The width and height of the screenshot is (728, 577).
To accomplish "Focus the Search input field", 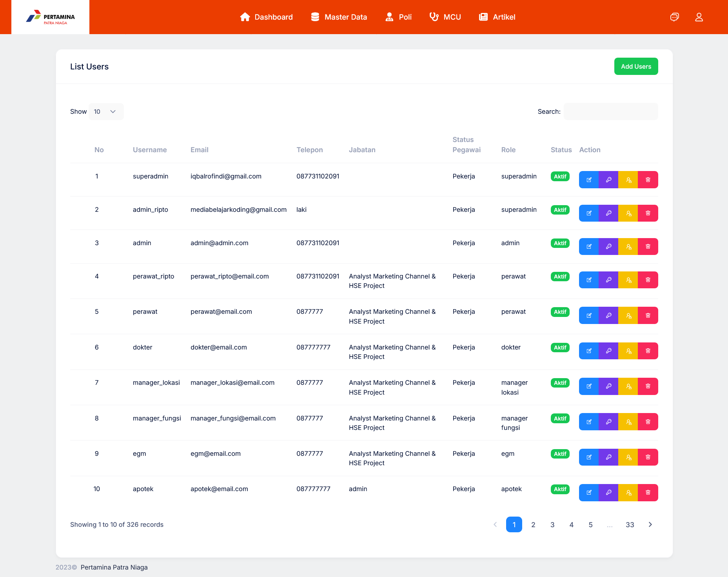I will click(x=611, y=111).
